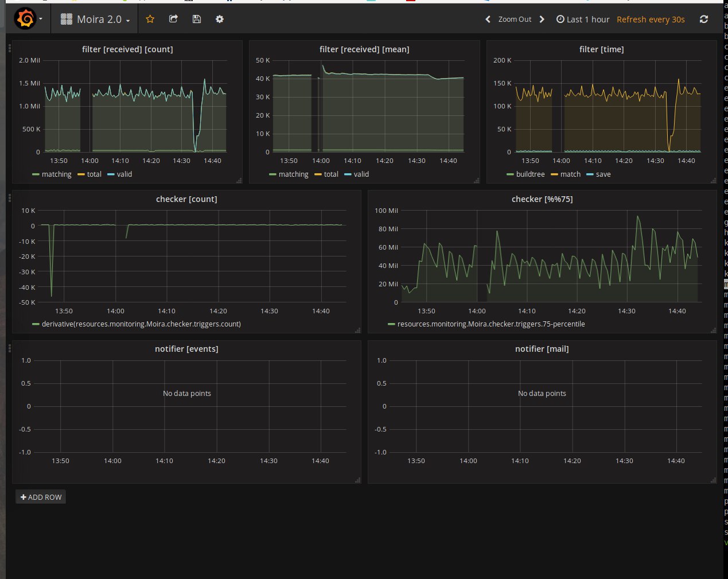Image resolution: width=728 pixels, height=579 pixels.
Task: Click the dashboard grid icon beside Moira 2.0
Action: tap(66, 20)
